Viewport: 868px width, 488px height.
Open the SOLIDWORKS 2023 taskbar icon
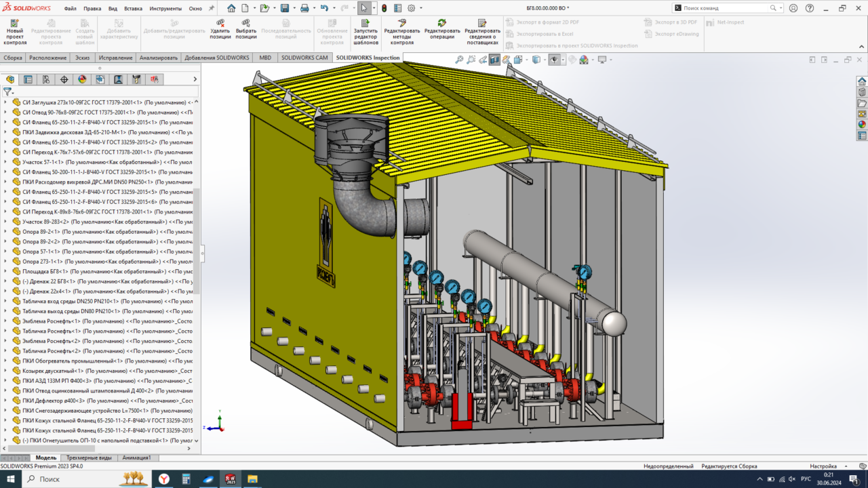pos(231,479)
